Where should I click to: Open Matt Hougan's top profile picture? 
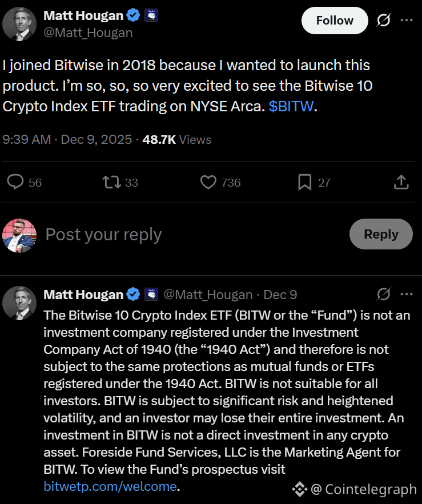[20, 24]
